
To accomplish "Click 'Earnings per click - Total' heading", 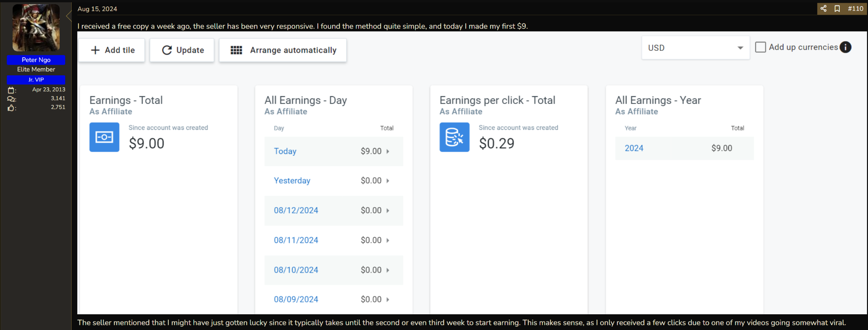I will (497, 100).
